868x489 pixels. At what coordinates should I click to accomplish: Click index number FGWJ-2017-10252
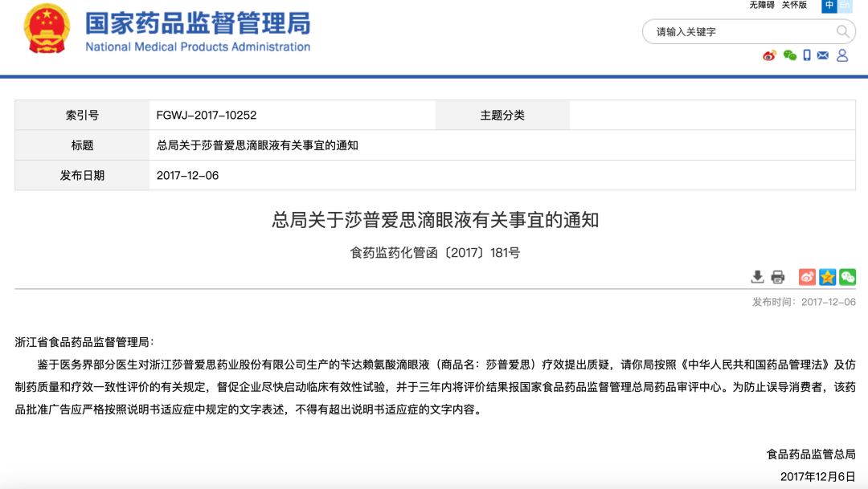207,115
